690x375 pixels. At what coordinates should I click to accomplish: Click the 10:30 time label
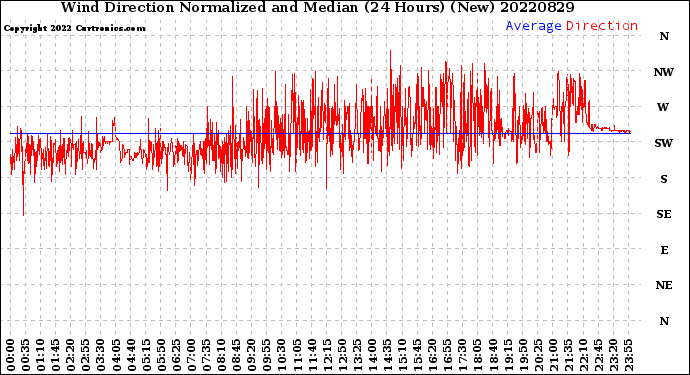pos(282,355)
